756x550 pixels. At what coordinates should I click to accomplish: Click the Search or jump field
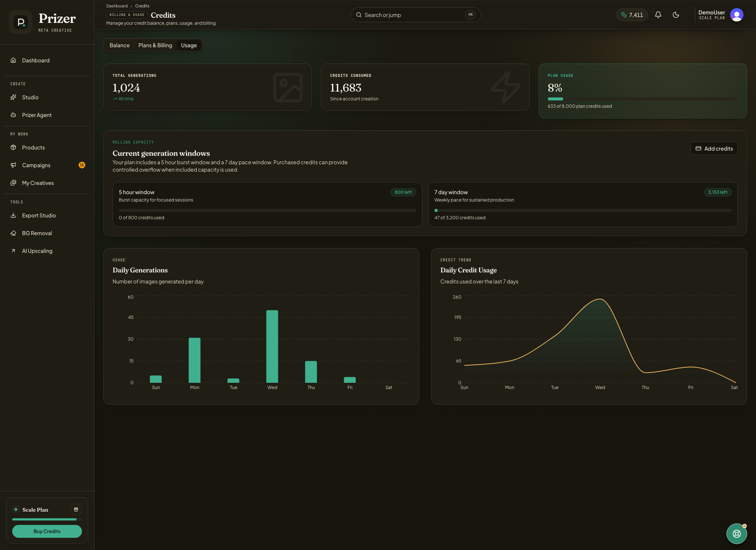pyautogui.click(x=416, y=15)
